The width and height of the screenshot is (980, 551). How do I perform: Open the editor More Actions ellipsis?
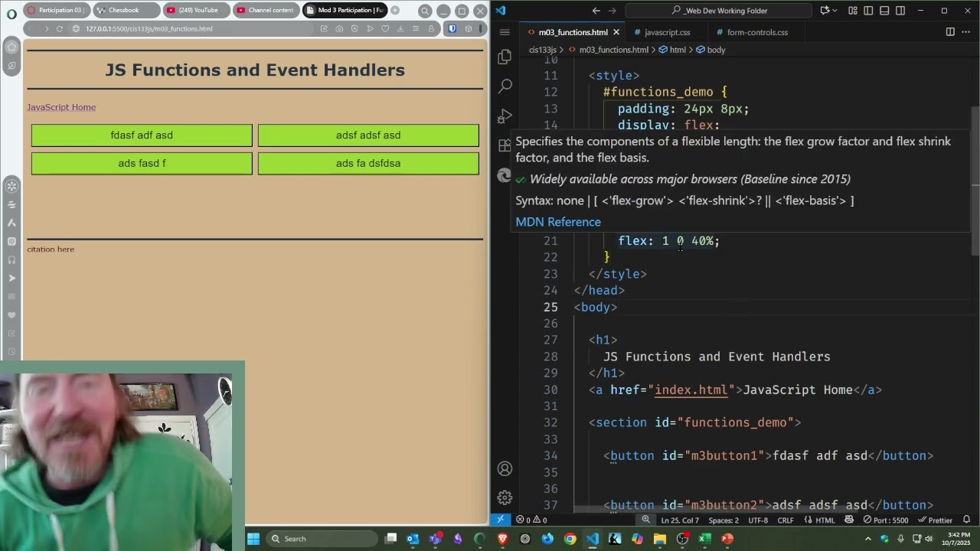[x=965, y=32]
